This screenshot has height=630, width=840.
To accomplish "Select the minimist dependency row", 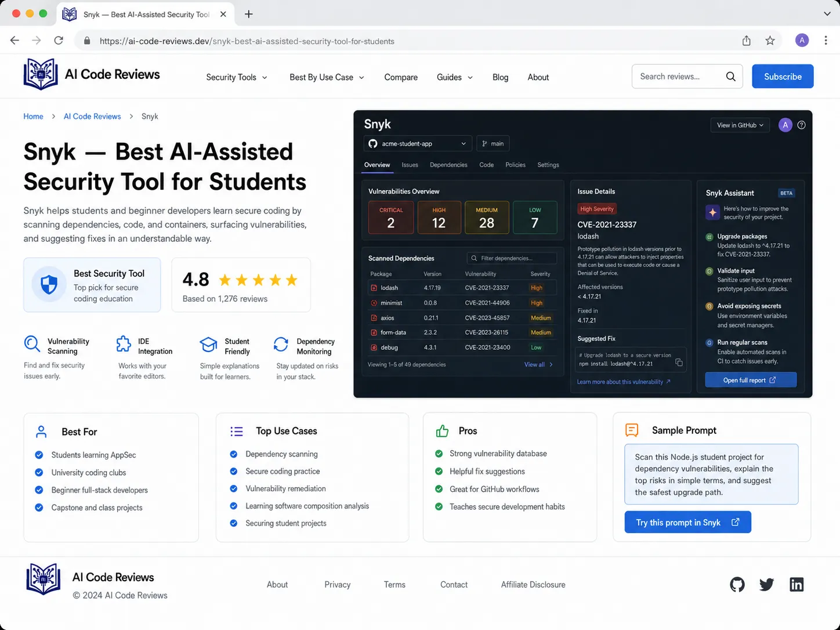I will 462,303.
